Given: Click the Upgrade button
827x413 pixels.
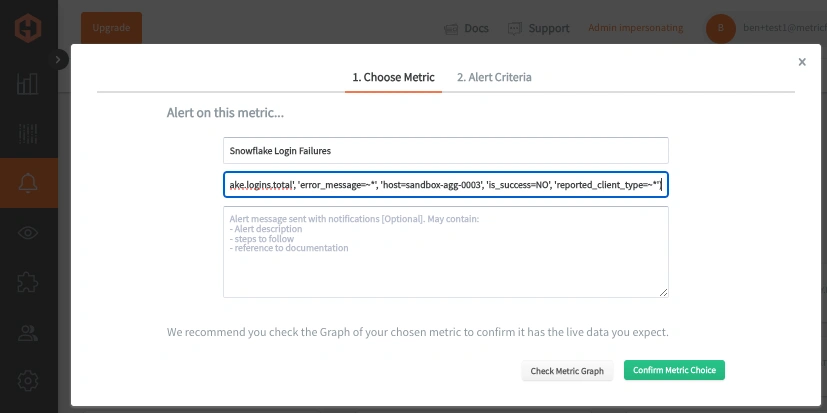Looking at the screenshot, I should click(111, 28).
